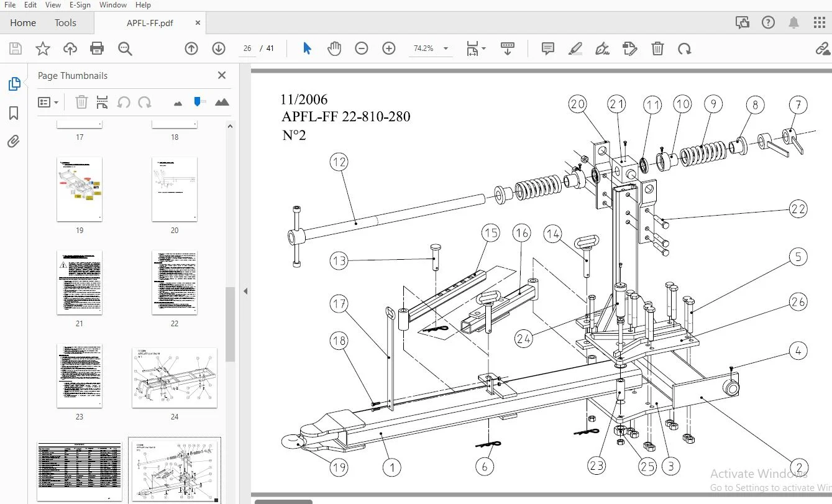This screenshot has width=832, height=504.
Task: Zoom out with the minus icon
Action: (362, 48)
